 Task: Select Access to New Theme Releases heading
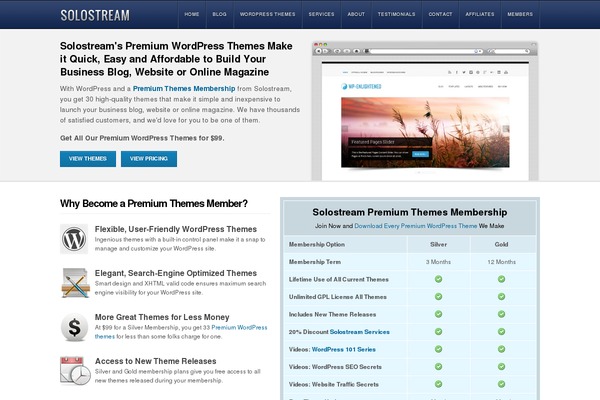[x=155, y=361]
